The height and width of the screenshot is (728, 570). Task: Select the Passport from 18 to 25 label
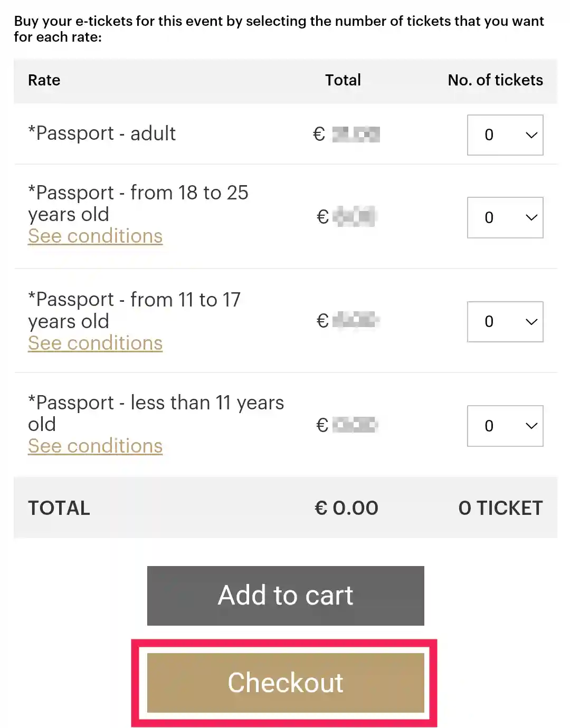tap(138, 204)
